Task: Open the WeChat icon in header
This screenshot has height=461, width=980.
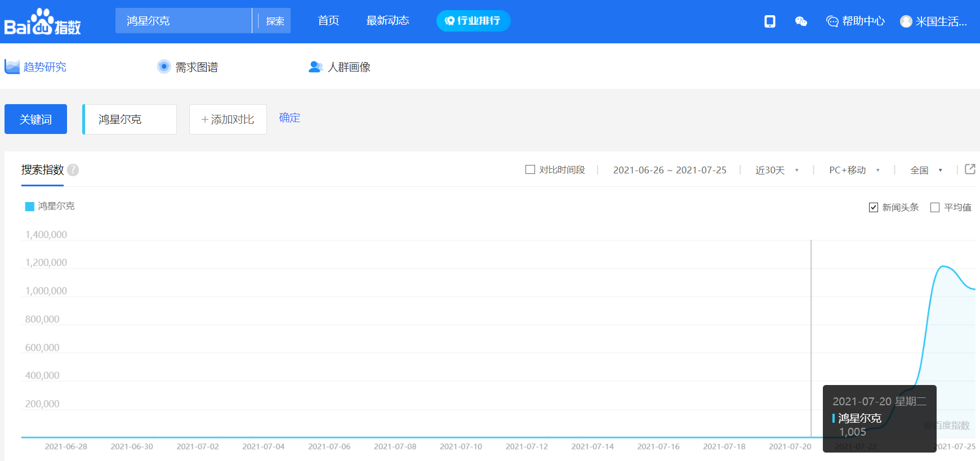Action: [801, 21]
